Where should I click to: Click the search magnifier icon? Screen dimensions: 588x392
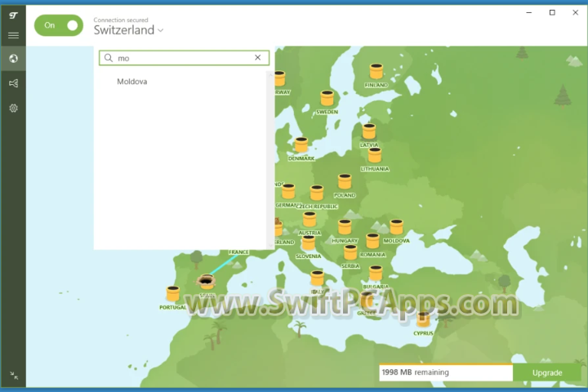pos(109,58)
